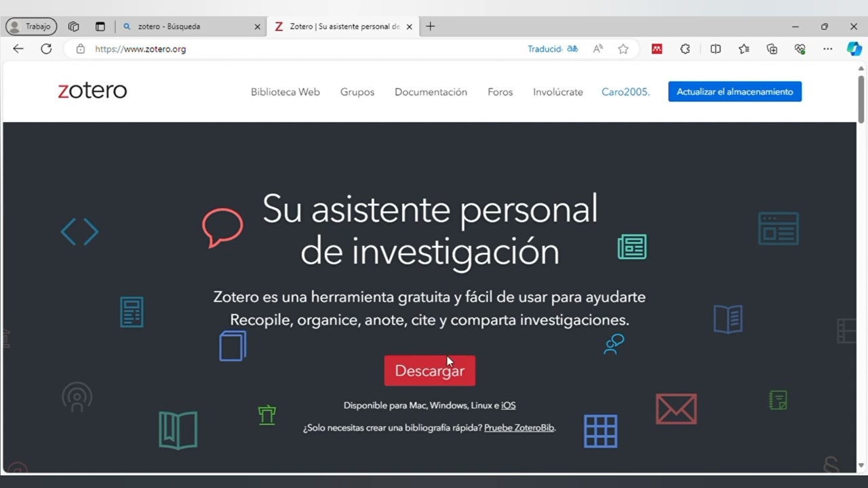Image resolution: width=868 pixels, height=488 pixels.
Task: Click the scrollbar down arrow
Action: (x=862, y=466)
